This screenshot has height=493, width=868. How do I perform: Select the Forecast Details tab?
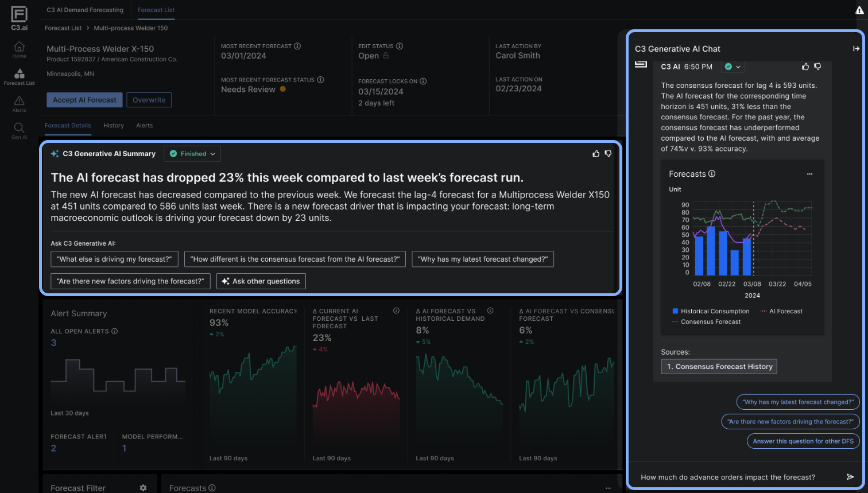[68, 125]
